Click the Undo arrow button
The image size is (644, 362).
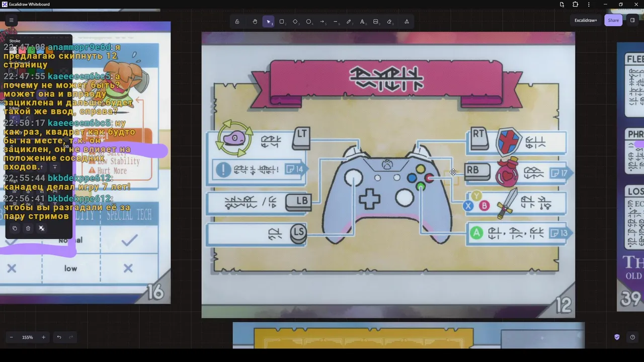59,337
